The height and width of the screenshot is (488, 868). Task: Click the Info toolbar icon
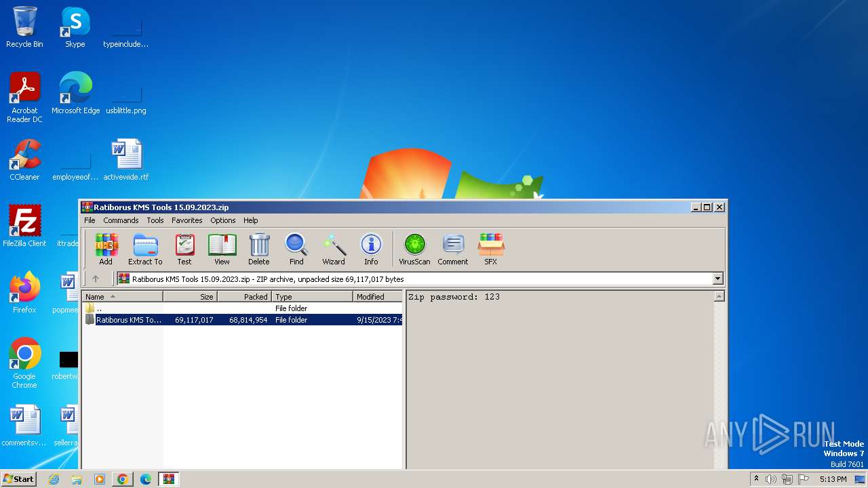[x=371, y=249]
